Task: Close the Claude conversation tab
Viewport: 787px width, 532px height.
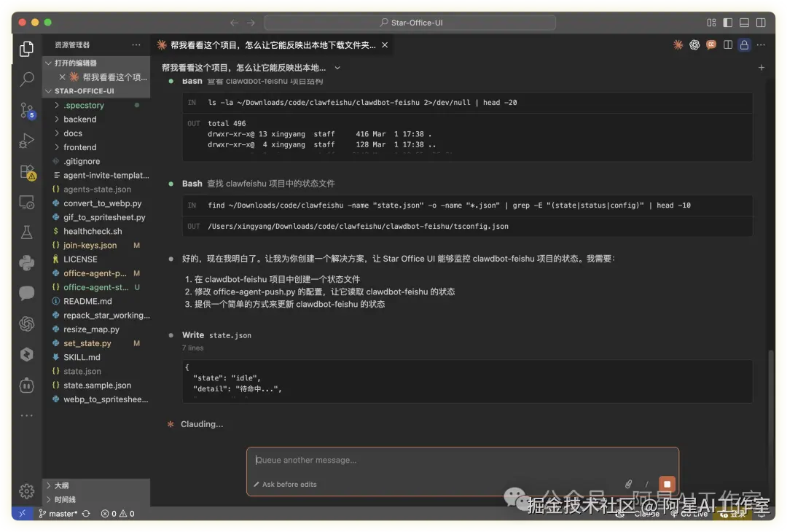Action: [x=385, y=45]
